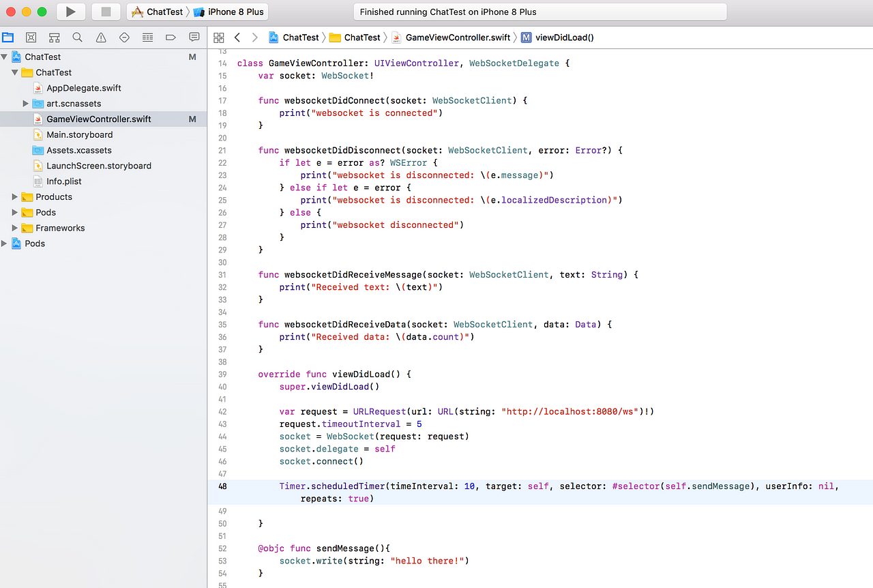Screen dimensions: 873x588
Task: Run the ChatTest app with Play button
Action: click(71, 12)
